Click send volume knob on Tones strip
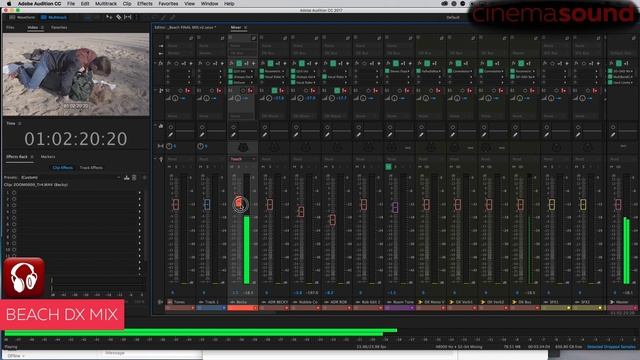 coord(175,98)
